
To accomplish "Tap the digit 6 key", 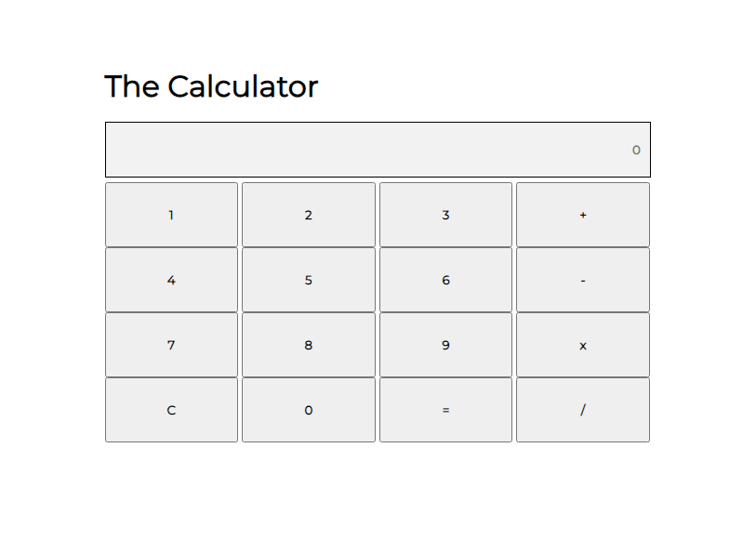I will click(x=445, y=280).
